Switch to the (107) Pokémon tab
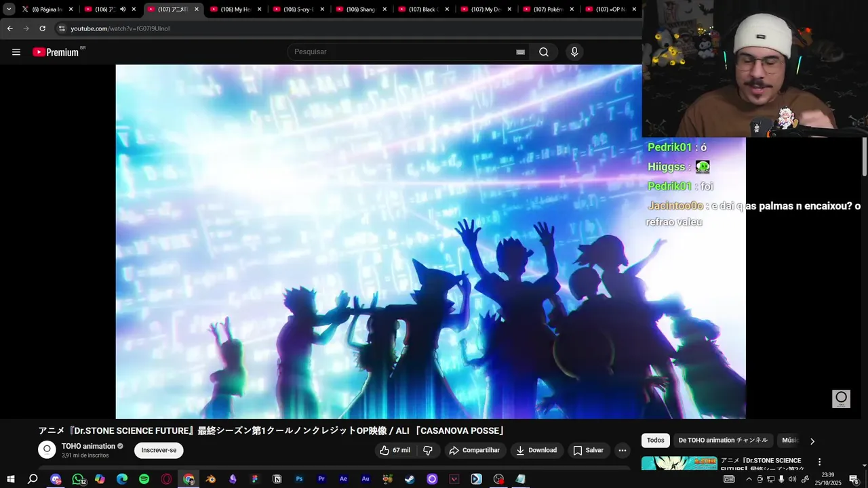 pyautogui.click(x=547, y=9)
